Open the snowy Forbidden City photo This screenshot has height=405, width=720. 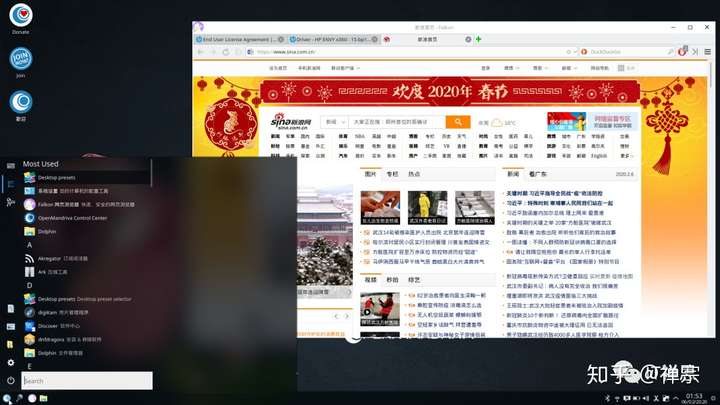[325, 234]
